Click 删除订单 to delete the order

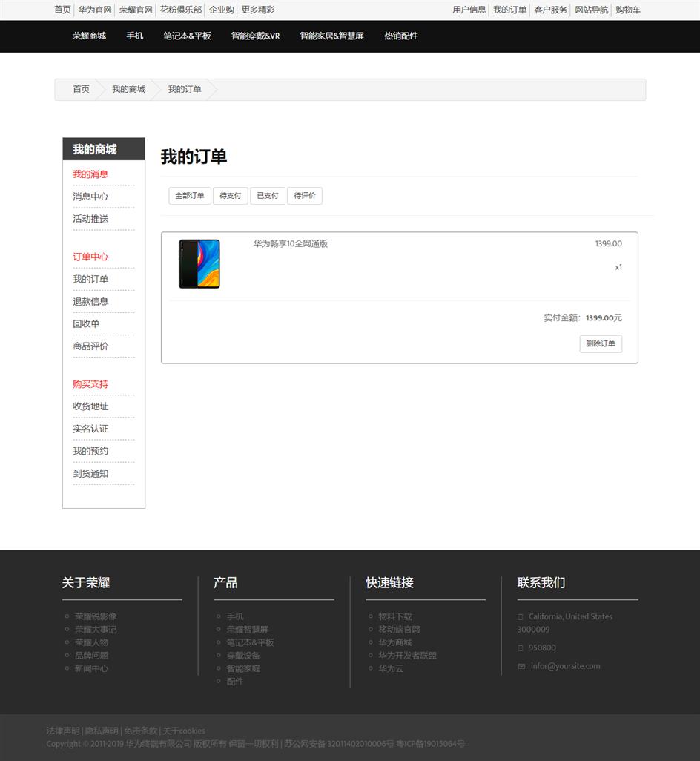coord(601,343)
